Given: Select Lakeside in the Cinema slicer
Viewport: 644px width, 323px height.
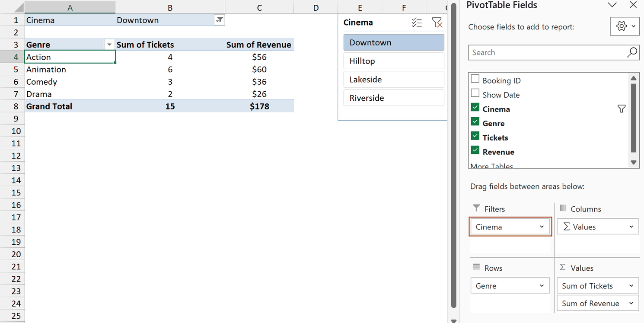Looking at the screenshot, I should (x=394, y=80).
